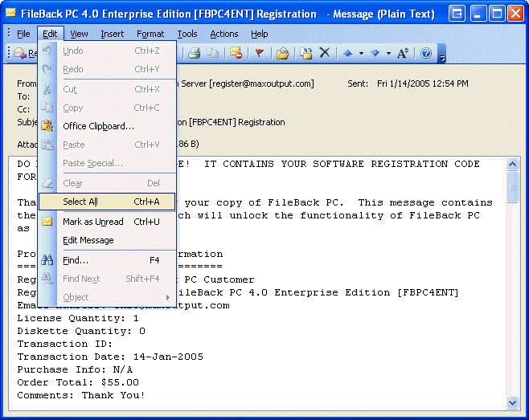Screen dimensions: 529x420
Task: Delete the message with the X icon
Action: 325,52
